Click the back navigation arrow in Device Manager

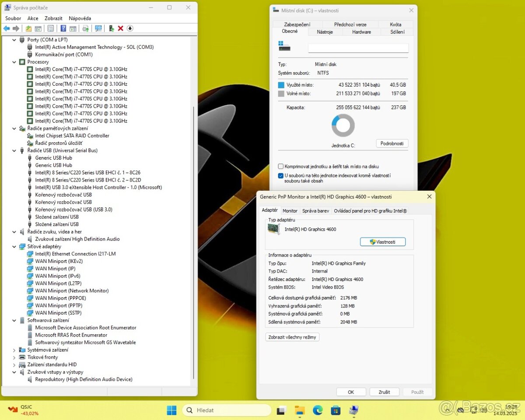6,28
